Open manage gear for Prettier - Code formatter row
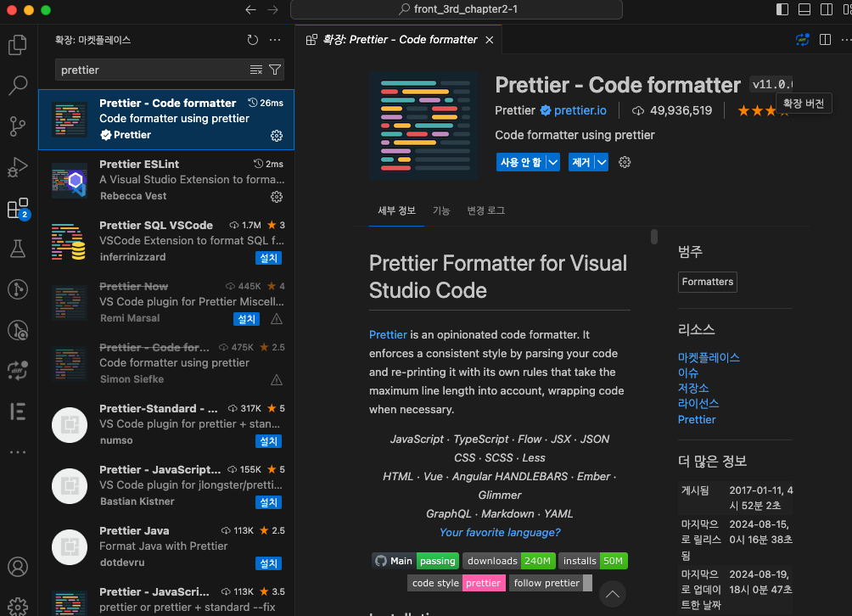Viewport: 852px width, 616px height. 277,135
